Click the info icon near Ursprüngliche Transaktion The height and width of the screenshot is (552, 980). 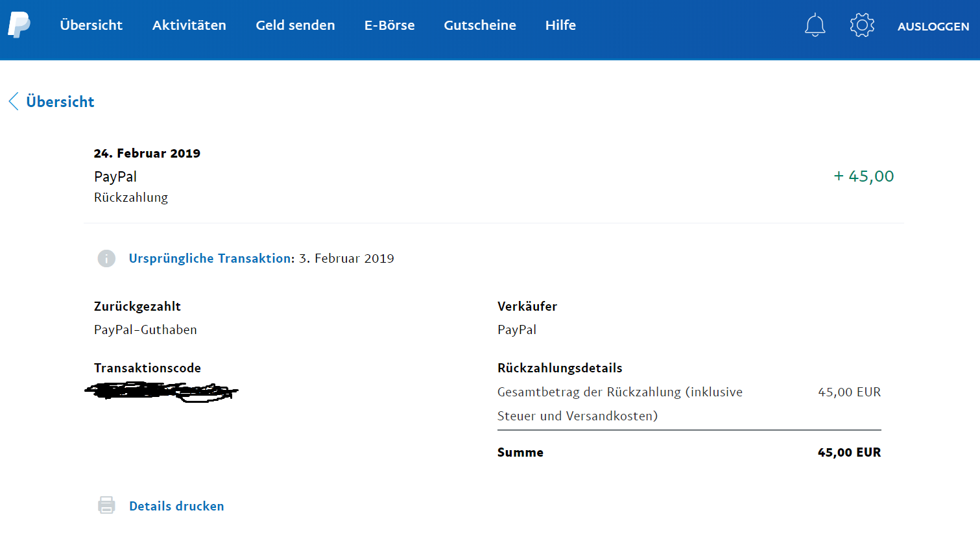[x=106, y=258]
